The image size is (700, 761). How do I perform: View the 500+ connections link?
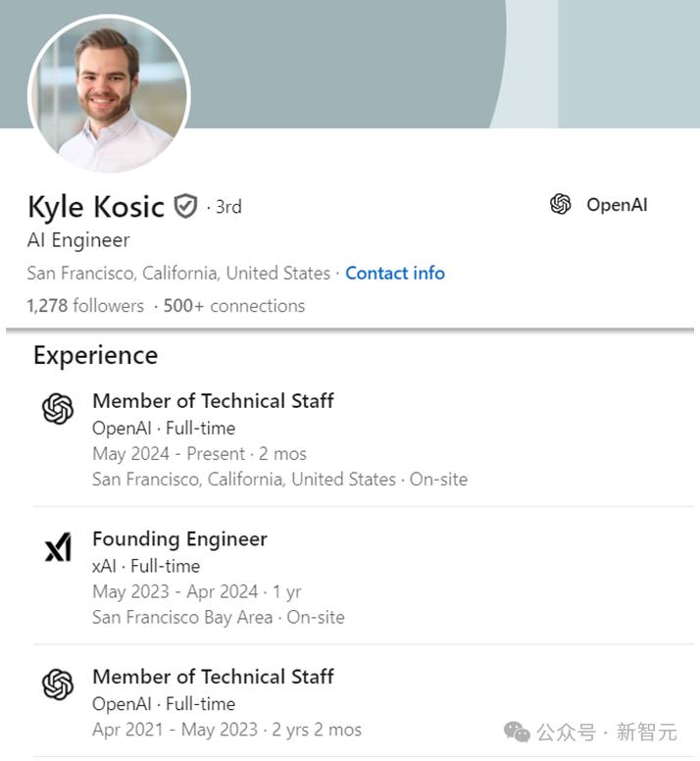pyautogui.click(x=233, y=305)
